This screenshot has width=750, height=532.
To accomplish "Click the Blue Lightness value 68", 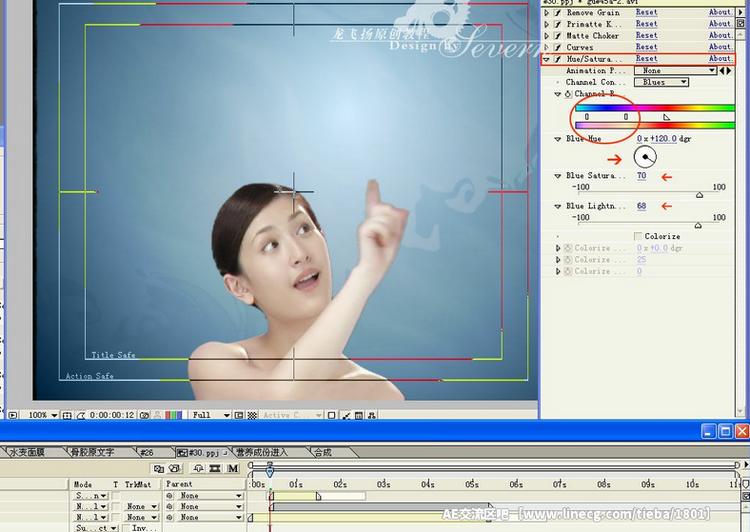I will [641, 206].
